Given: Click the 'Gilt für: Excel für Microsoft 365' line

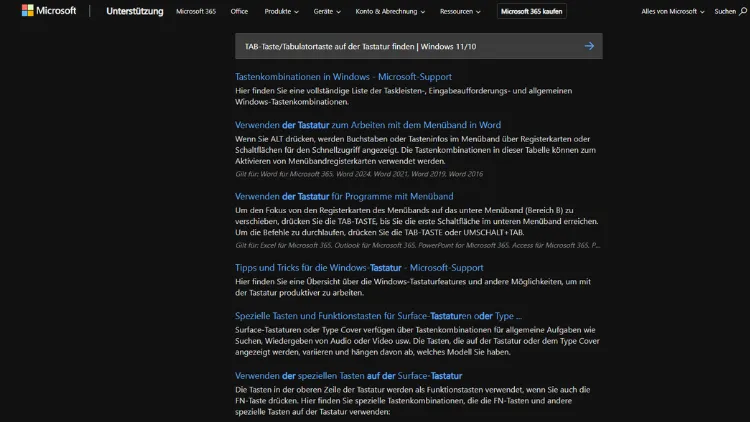Looking at the screenshot, I should click(x=417, y=245).
